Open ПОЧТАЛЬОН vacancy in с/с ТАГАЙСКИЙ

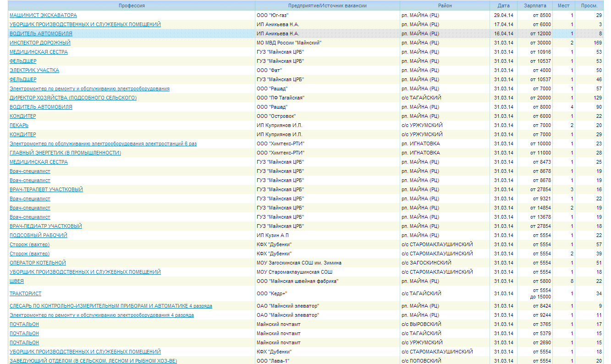tap(24, 333)
